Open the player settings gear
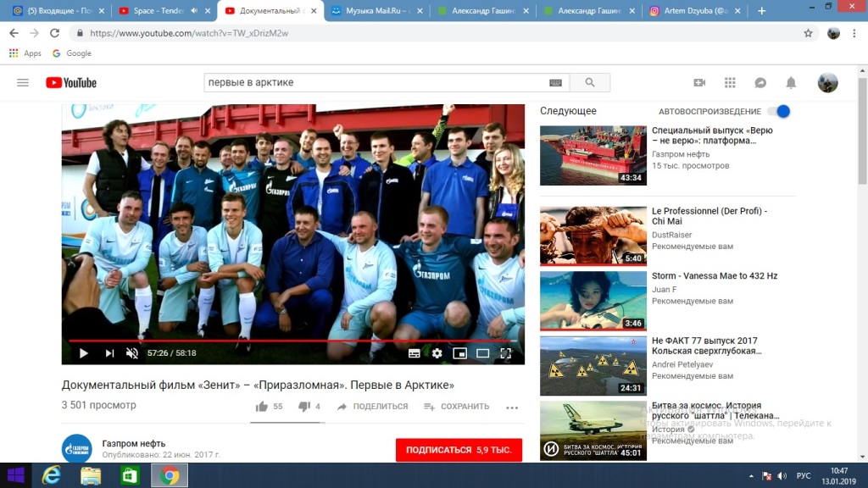The height and width of the screenshot is (488, 868). [x=437, y=353]
